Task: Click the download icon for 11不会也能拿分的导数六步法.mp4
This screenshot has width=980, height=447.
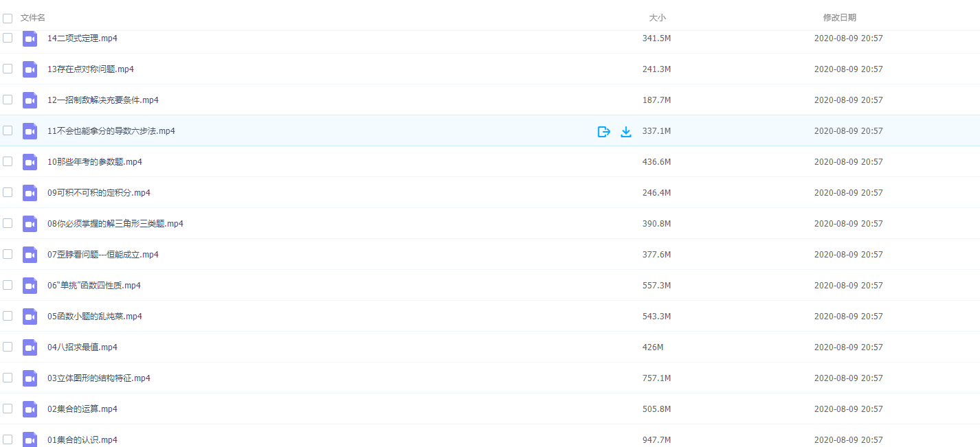Action: coord(626,132)
